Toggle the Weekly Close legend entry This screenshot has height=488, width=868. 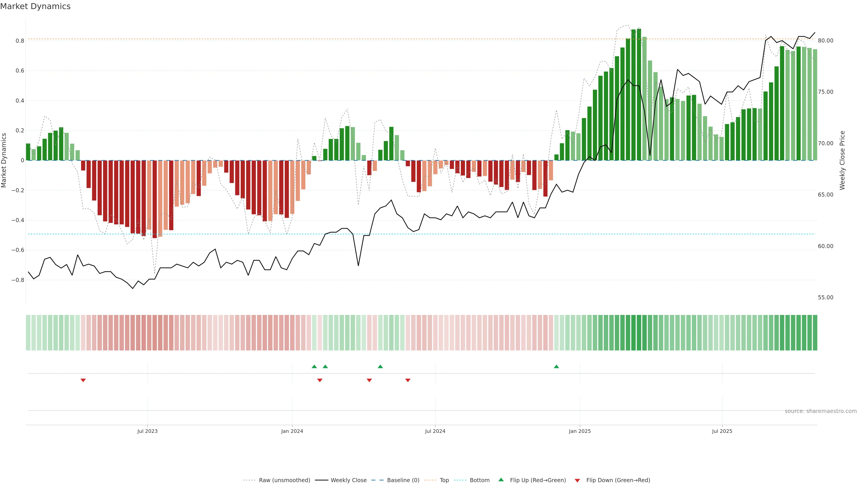pyautogui.click(x=348, y=480)
